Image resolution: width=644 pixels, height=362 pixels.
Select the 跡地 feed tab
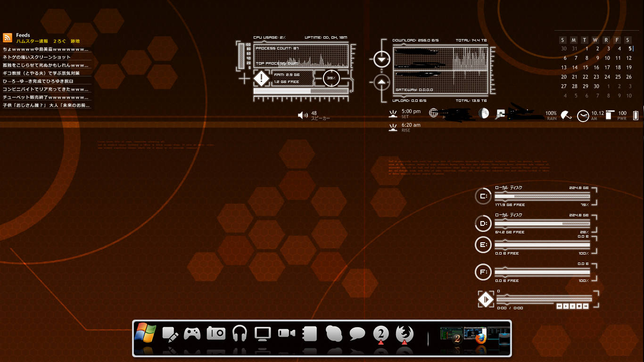click(75, 41)
